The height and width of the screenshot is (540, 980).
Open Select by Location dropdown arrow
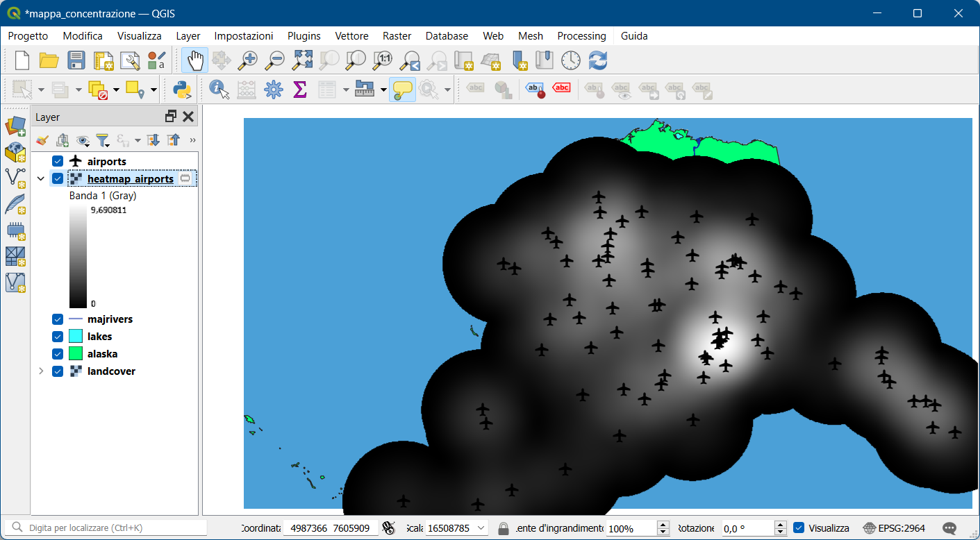click(152, 90)
